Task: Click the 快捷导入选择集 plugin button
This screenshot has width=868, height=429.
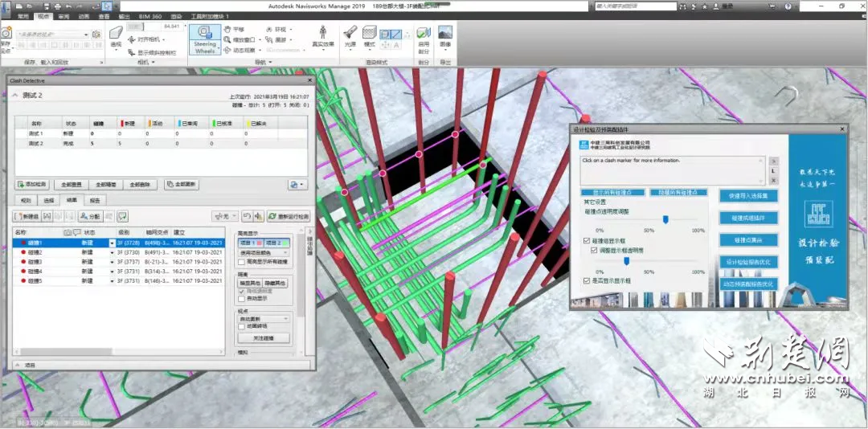Action: [749, 196]
